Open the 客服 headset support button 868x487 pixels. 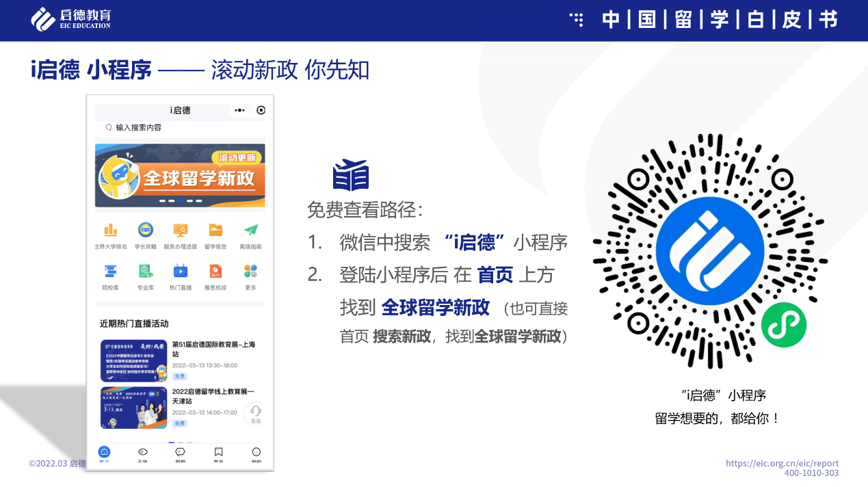(x=255, y=413)
